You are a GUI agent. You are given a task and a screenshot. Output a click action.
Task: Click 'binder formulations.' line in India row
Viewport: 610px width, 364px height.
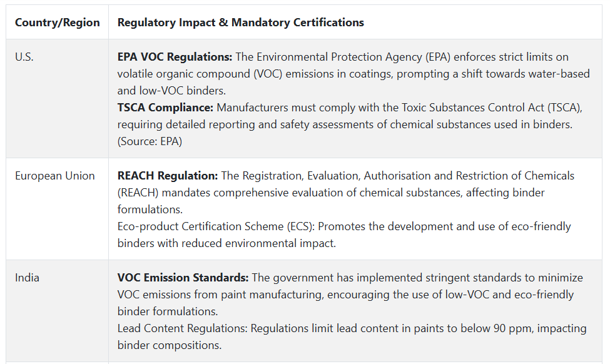click(168, 311)
